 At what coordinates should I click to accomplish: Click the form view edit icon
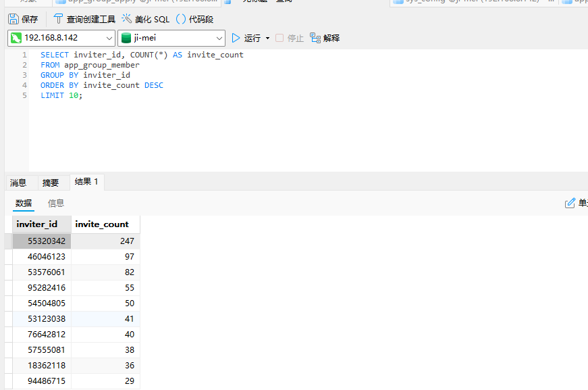(570, 203)
